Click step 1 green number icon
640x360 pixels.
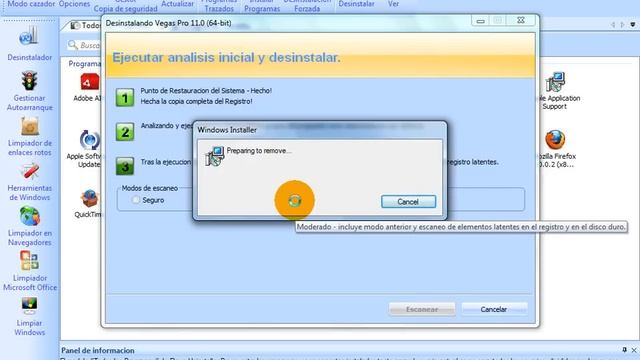(x=124, y=98)
